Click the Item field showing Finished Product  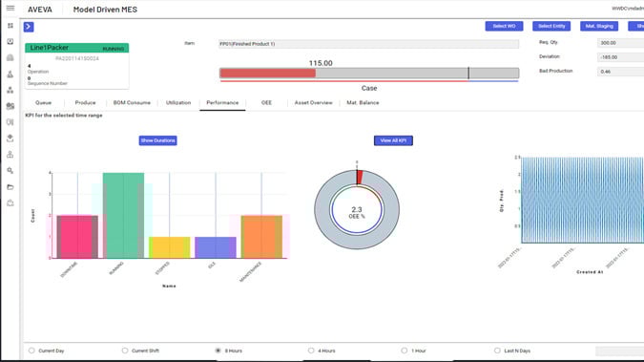tap(369, 44)
